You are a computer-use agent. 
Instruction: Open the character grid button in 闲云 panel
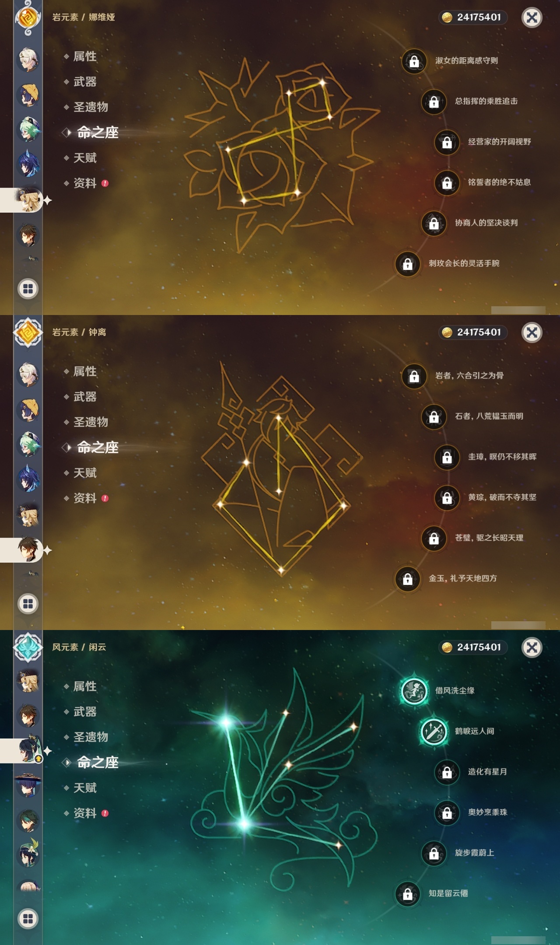click(x=28, y=919)
